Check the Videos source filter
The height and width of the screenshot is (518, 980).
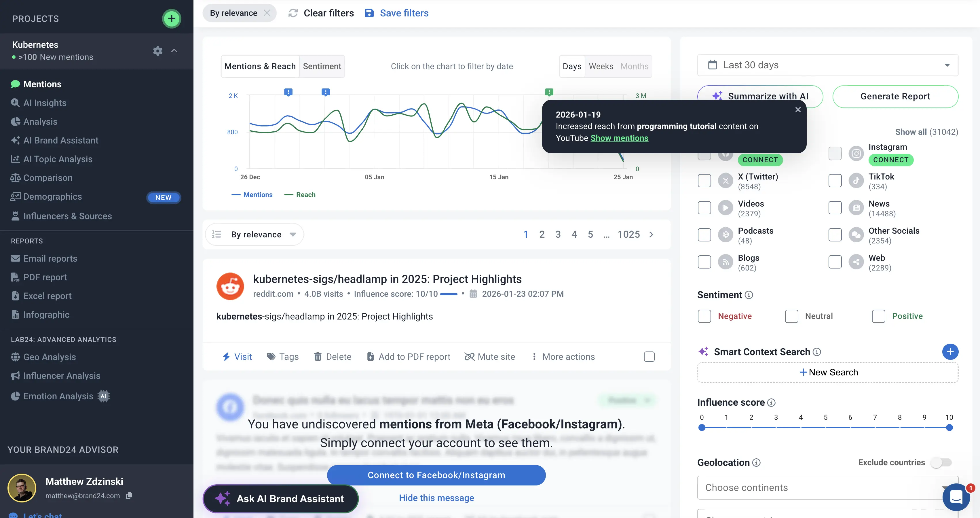pos(704,207)
